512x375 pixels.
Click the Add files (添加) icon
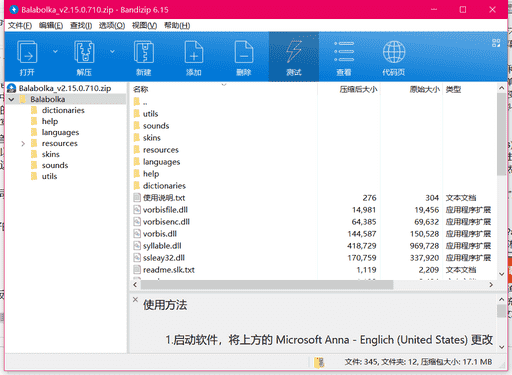pyautogui.click(x=194, y=52)
